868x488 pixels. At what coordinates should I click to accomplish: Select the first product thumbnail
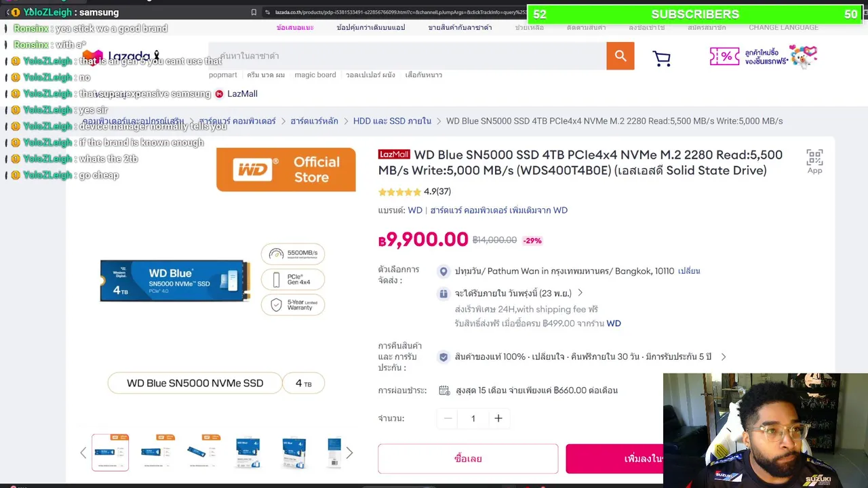click(110, 452)
